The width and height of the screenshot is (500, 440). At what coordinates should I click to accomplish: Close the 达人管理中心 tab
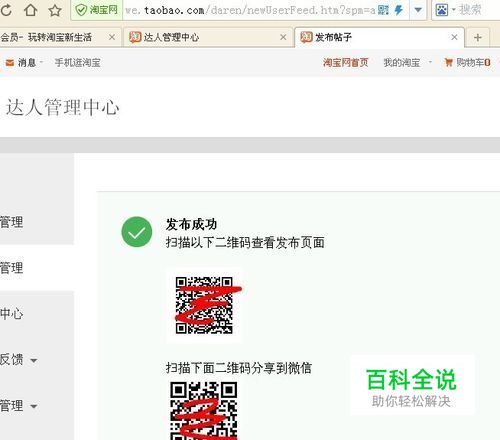click(x=283, y=37)
